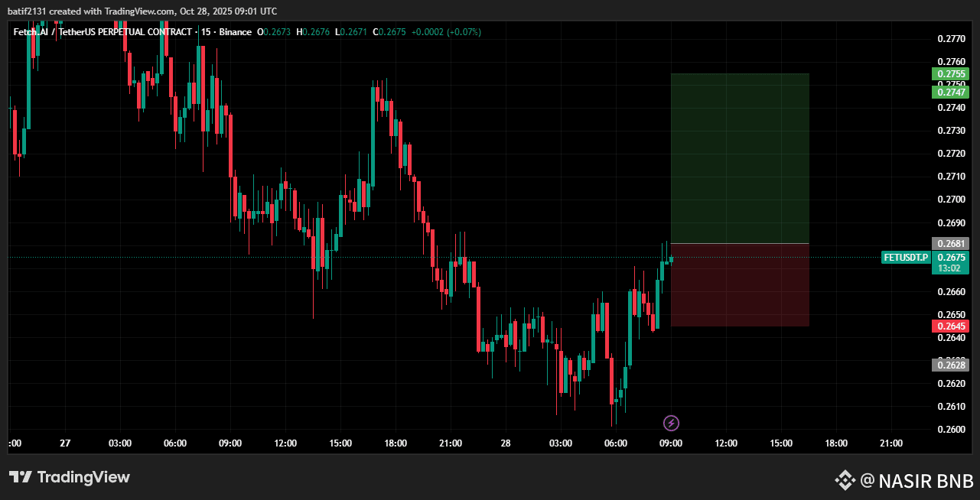The height and width of the screenshot is (500, 980).
Task: Click the 0.2747 price level label
Action: point(950,91)
